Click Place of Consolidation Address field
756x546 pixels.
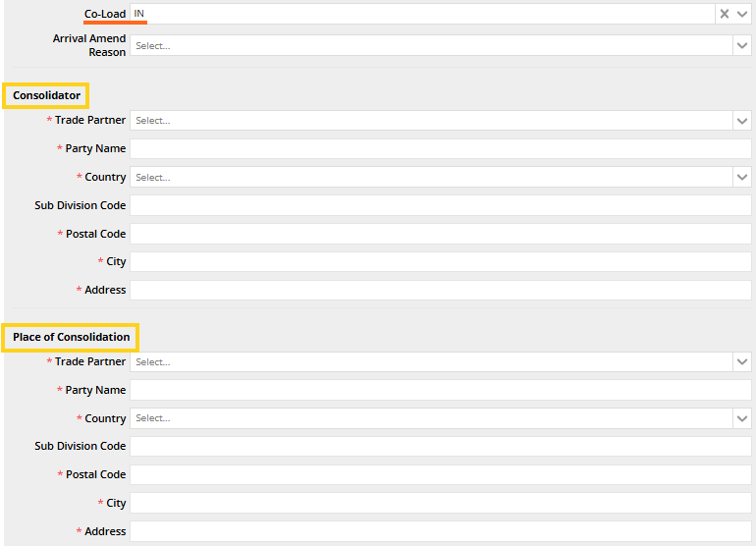pyautogui.click(x=440, y=531)
